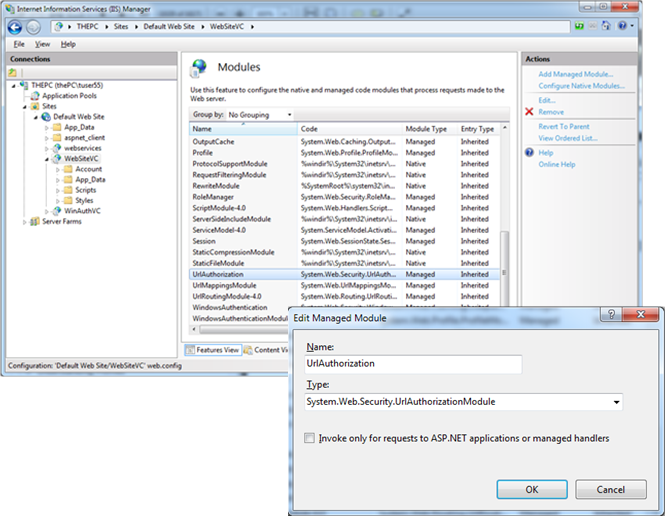The height and width of the screenshot is (517, 666).
Task: Expand the webservices tree node
Action: [x=47, y=148]
